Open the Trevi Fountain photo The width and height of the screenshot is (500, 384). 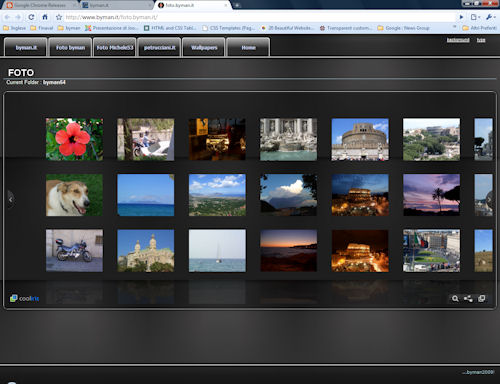pyautogui.click(x=288, y=139)
